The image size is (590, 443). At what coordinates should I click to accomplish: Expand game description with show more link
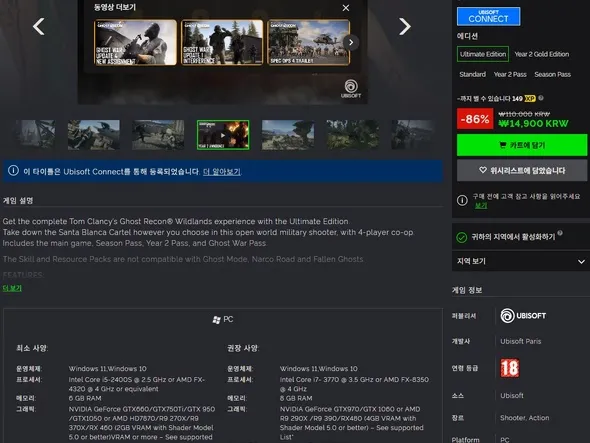[12, 288]
